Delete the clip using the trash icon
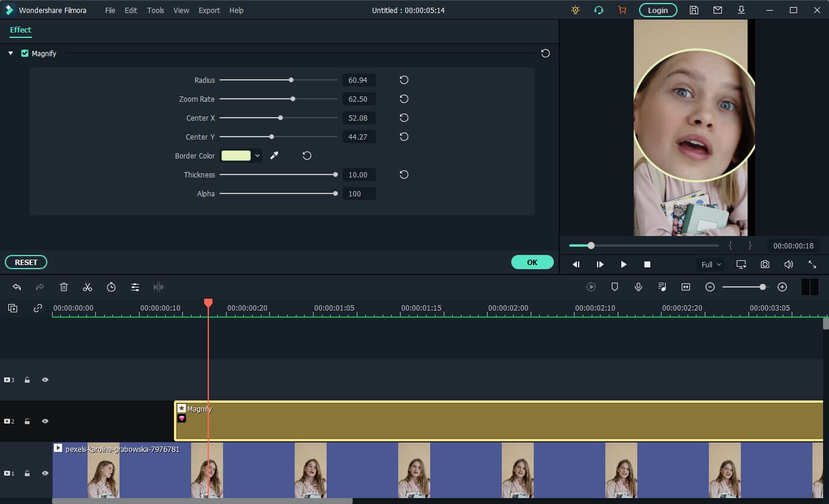The height and width of the screenshot is (504, 829). point(64,287)
